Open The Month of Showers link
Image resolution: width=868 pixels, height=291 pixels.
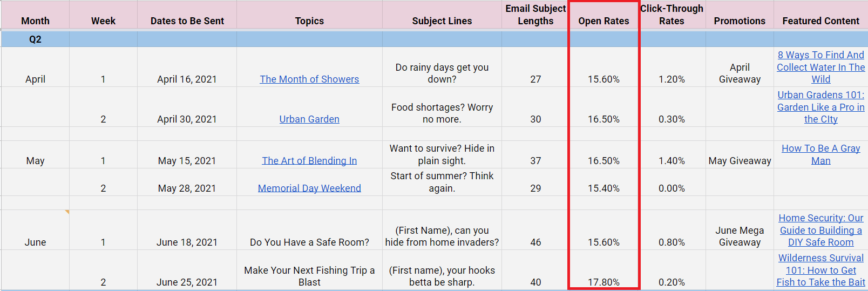pos(309,79)
